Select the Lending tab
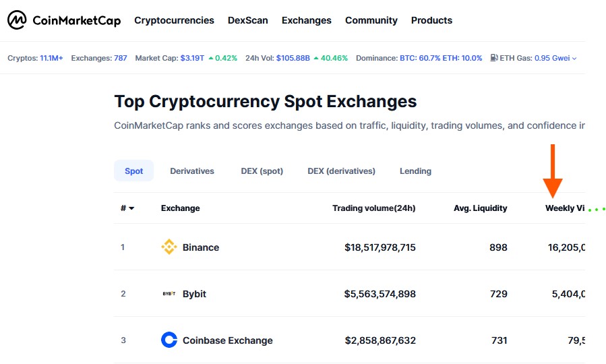The width and height of the screenshot is (606, 364). [415, 171]
